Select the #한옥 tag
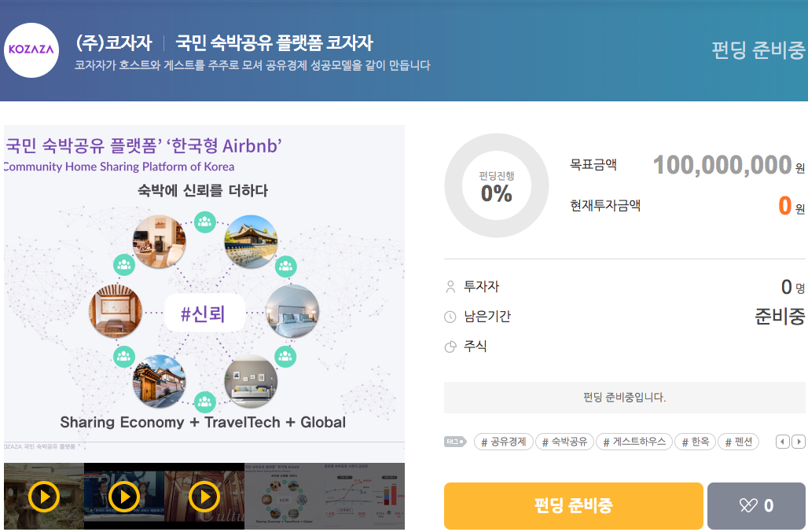 695,442
